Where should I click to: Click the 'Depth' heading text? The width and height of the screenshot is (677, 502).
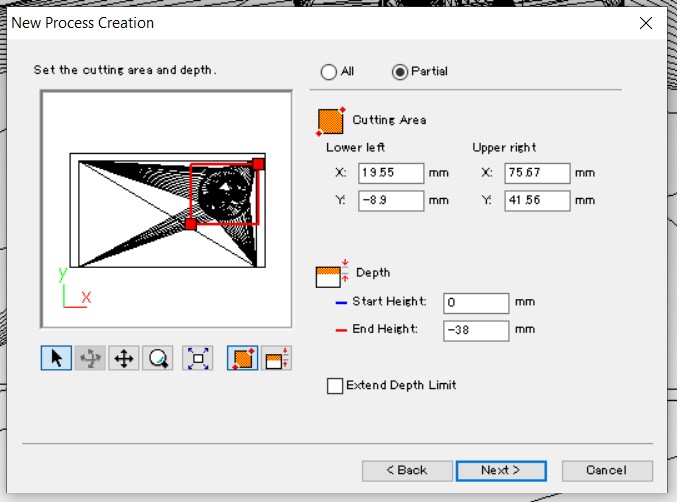(373, 273)
